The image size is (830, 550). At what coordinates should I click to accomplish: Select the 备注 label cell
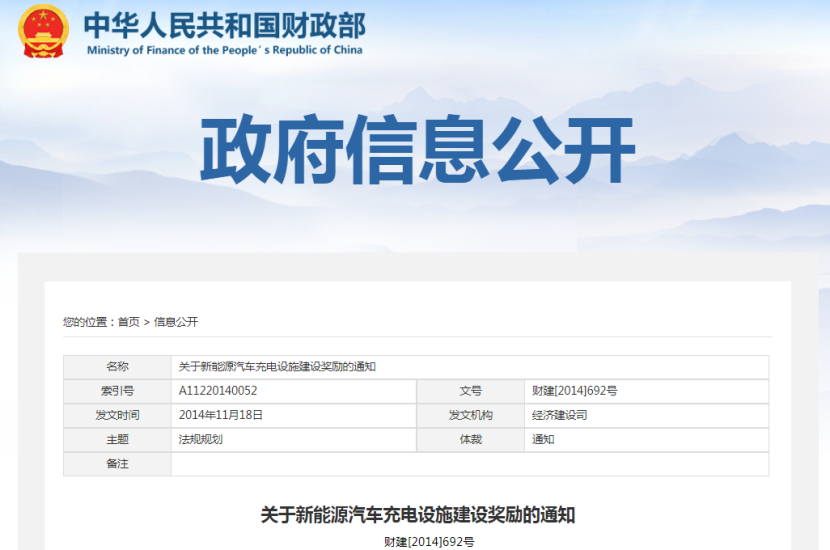click(x=117, y=464)
